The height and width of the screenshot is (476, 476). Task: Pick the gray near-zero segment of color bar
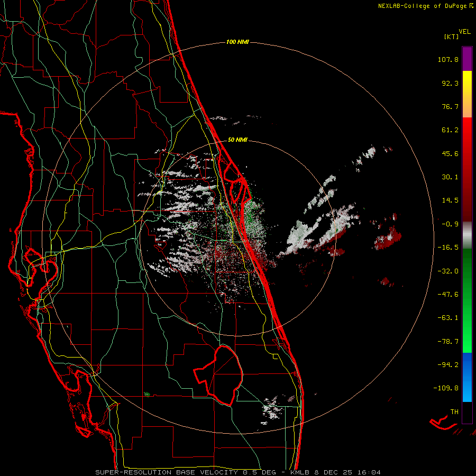coord(467,235)
